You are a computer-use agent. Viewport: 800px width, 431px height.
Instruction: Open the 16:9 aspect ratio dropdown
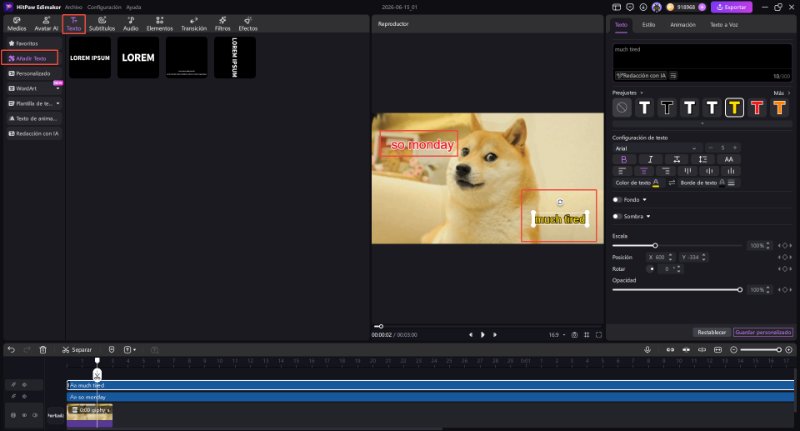tap(557, 335)
